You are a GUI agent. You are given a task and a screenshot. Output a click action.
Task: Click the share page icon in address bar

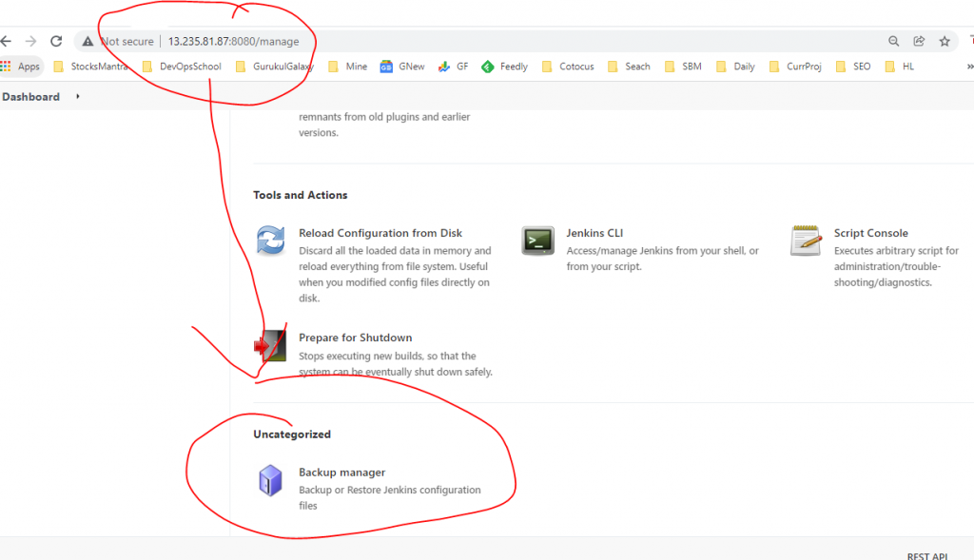pos(919,41)
